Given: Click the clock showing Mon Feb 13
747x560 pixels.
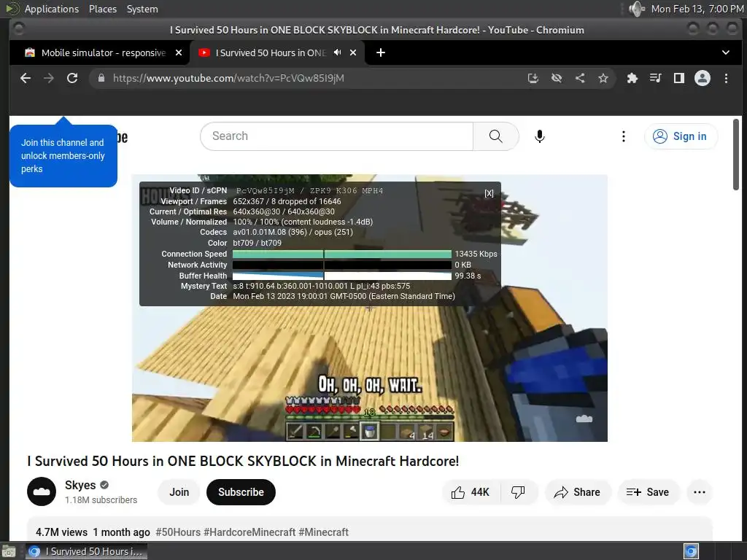Looking at the screenshot, I should tap(697, 9).
